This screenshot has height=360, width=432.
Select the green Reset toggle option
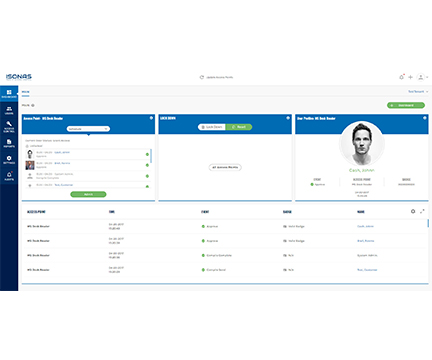tap(239, 127)
